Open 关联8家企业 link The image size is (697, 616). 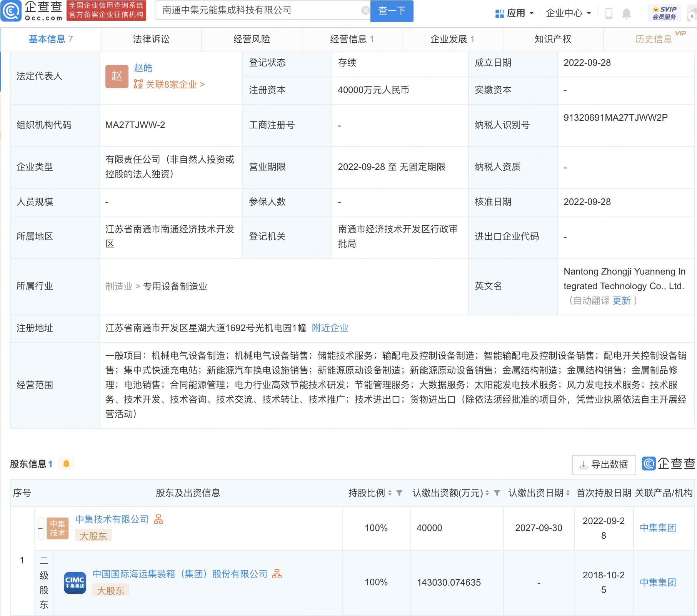pos(175,84)
